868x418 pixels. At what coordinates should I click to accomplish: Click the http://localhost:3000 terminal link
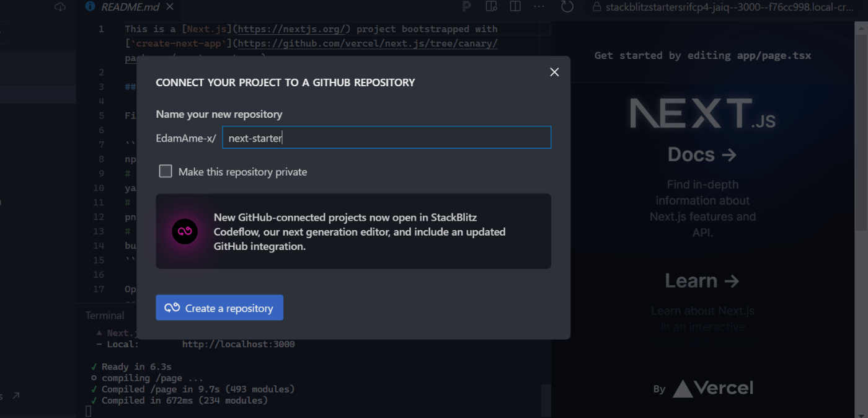point(238,344)
